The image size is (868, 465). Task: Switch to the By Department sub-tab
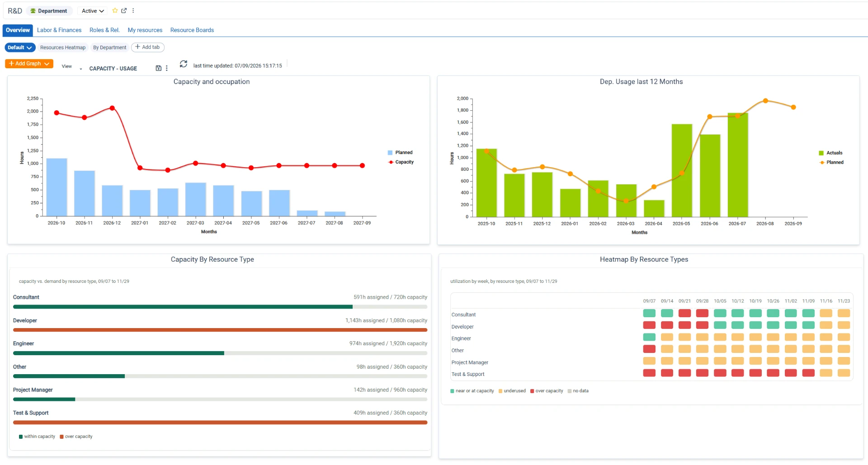point(109,47)
